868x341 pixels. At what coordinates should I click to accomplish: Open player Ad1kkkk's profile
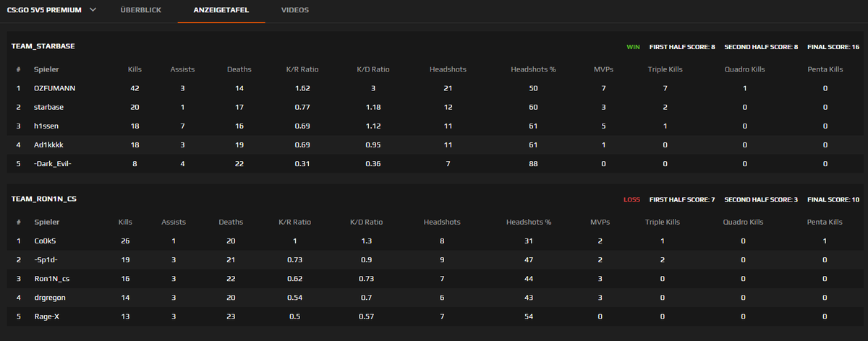pos(49,144)
